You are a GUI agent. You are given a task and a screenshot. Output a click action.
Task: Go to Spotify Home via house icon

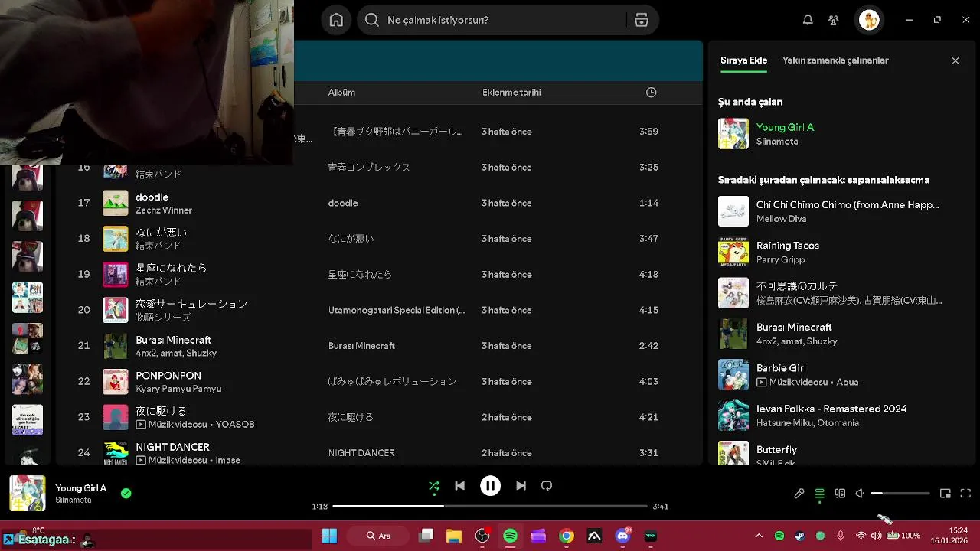[x=336, y=20]
